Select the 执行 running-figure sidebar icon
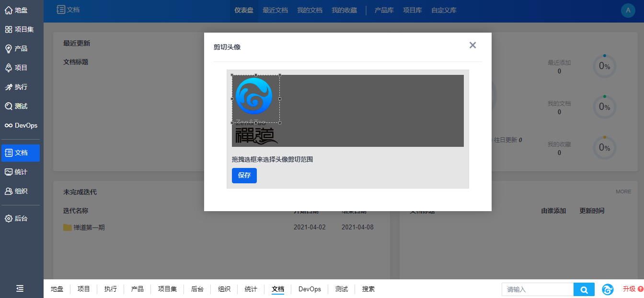The height and width of the screenshot is (298, 644). [x=9, y=87]
